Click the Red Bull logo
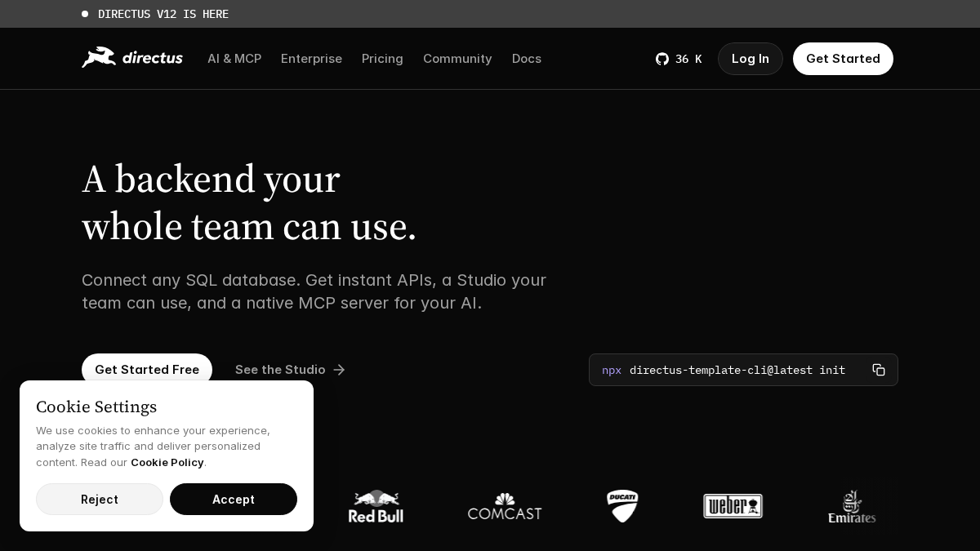Viewport: 980px width, 551px height. [376, 506]
